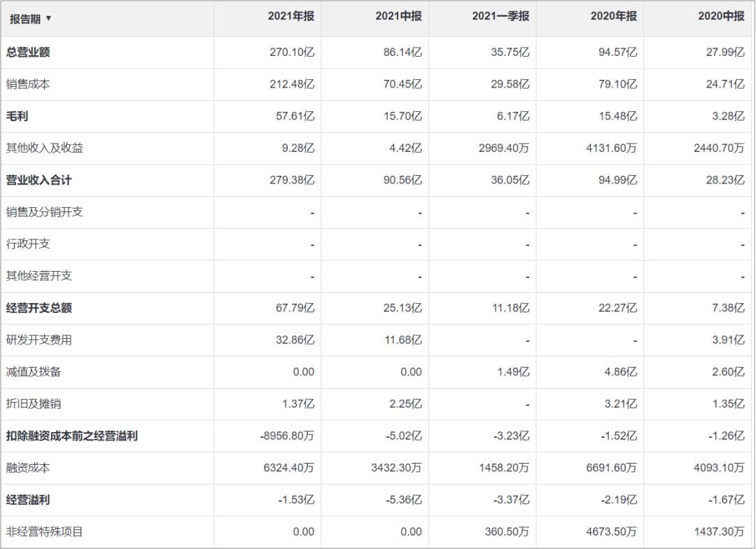Viewport: 756px width, 549px height.
Task: Select the 销售成本 row label
Action: click(28, 84)
